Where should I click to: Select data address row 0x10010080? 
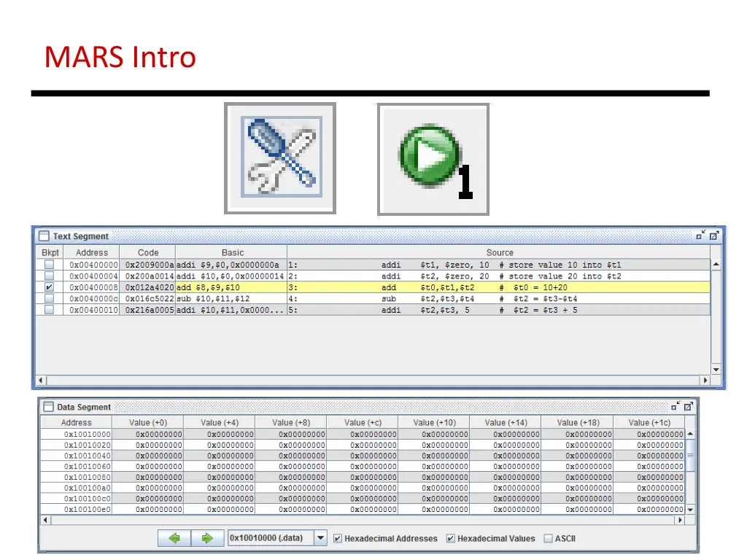pos(363,477)
